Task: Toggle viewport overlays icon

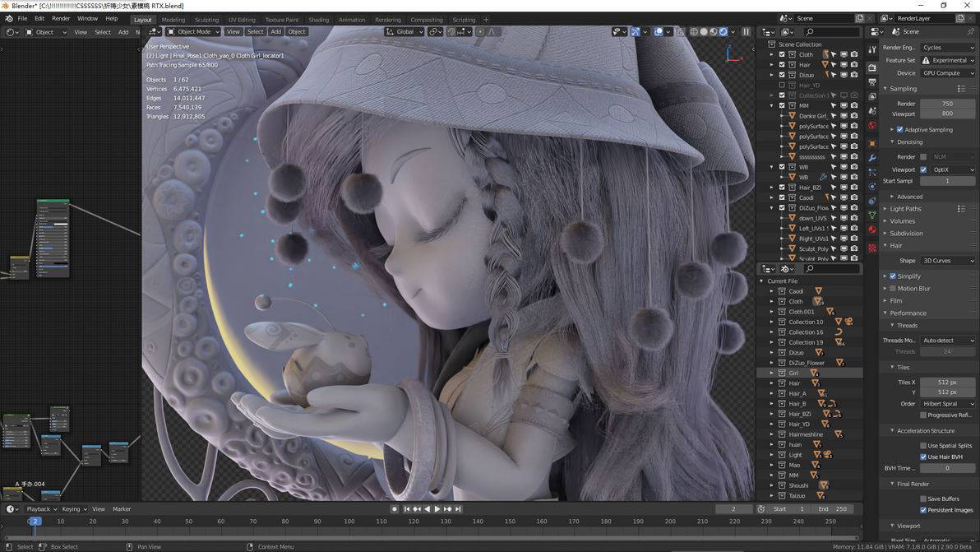Action: pyautogui.click(x=658, y=32)
